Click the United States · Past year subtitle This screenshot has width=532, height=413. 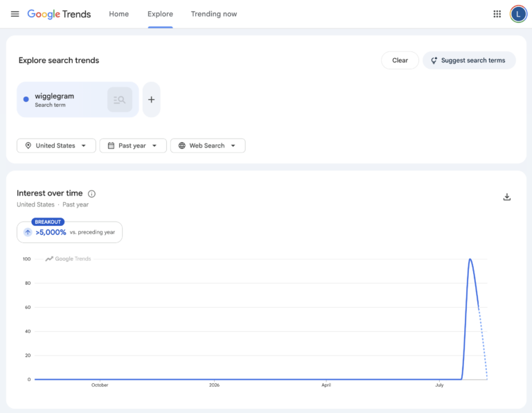(x=53, y=204)
